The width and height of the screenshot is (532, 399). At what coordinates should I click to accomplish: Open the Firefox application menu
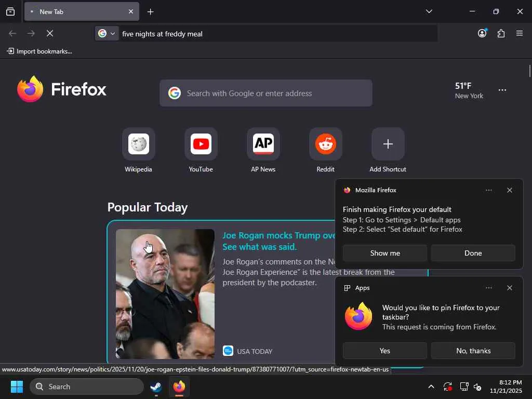tap(520, 33)
